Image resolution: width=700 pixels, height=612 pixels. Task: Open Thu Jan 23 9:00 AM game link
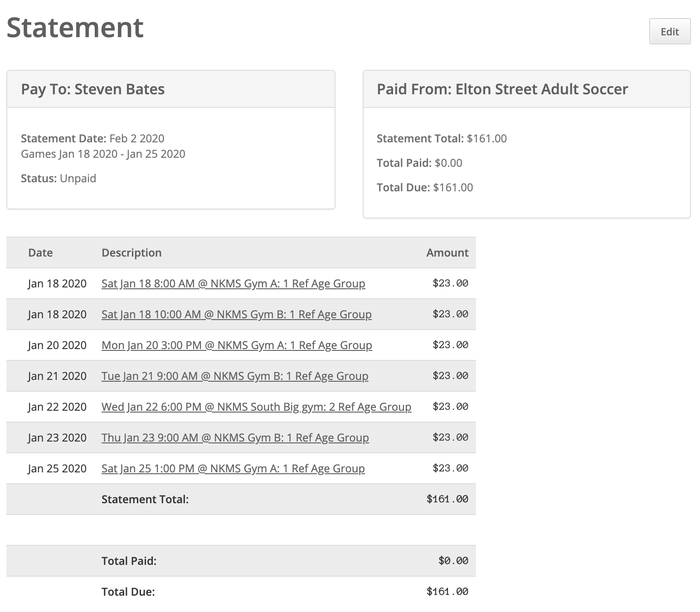[235, 437]
